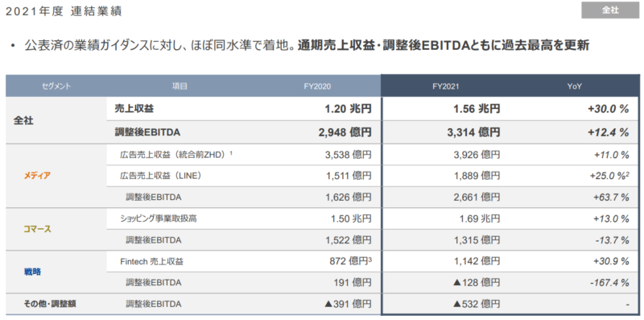The height and width of the screenshot is (320, 644).
Task: Click the 売上収益 row label
Action: (134, 109)
